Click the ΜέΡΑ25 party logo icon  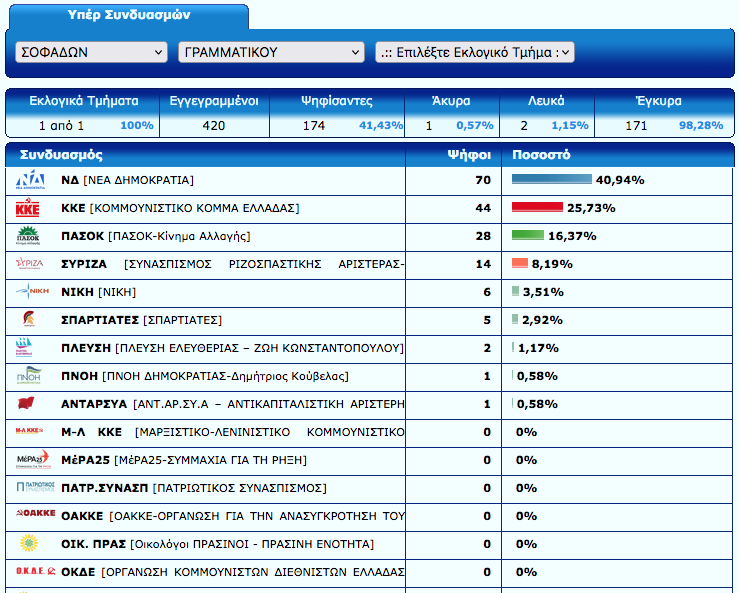point(27,460)
